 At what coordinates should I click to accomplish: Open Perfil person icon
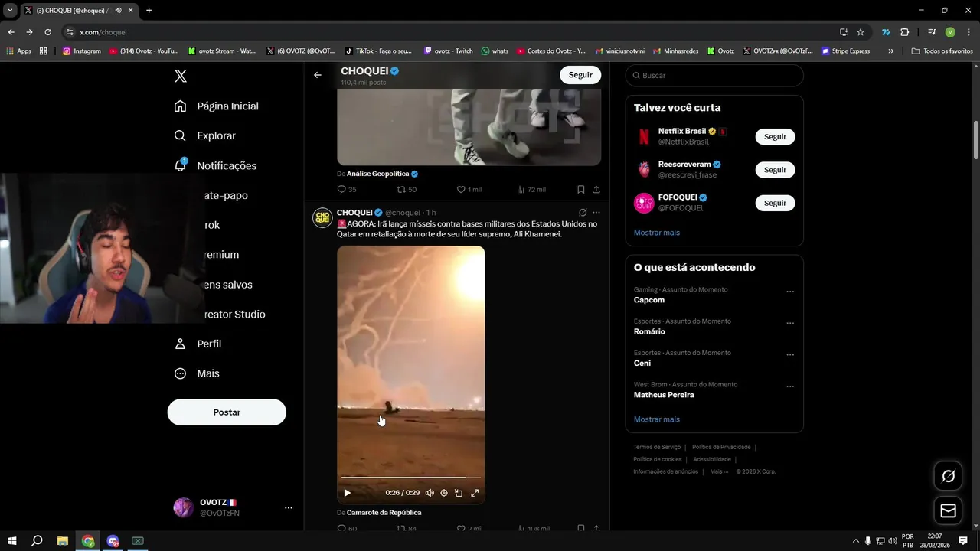click(180, 344)
